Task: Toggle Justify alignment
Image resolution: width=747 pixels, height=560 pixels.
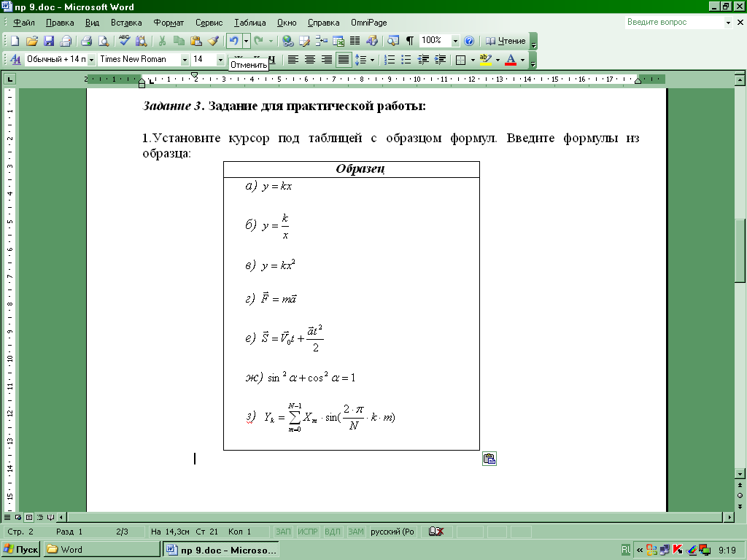Action: click(344, 60)
